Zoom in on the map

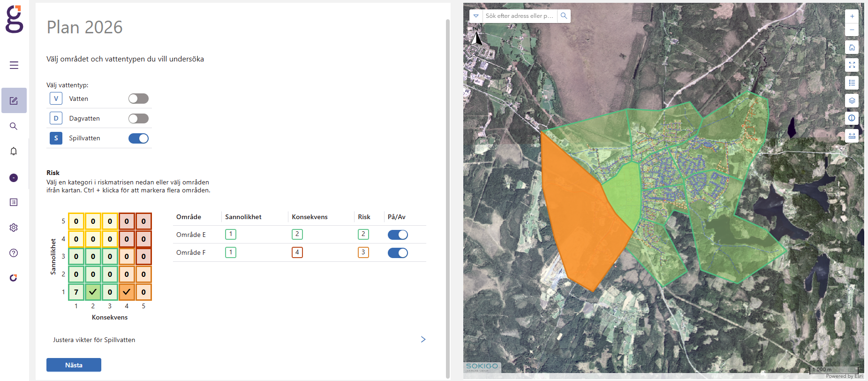tap(852, 16)
